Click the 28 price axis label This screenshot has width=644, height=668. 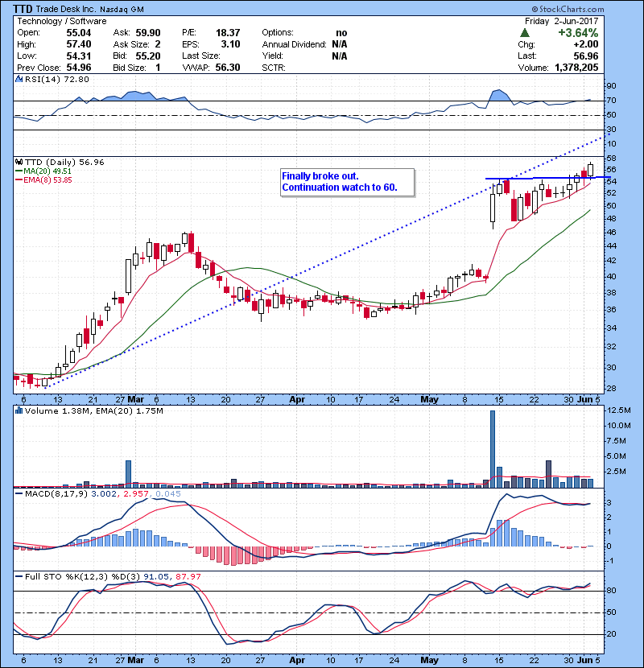pyautogui.click(x=611, y=388)
